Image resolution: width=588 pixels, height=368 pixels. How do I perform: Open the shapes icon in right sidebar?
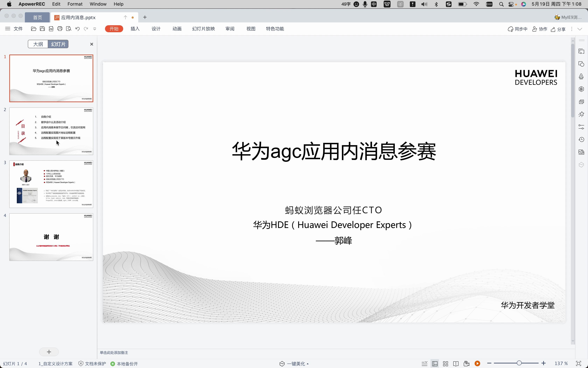(581, 64)
